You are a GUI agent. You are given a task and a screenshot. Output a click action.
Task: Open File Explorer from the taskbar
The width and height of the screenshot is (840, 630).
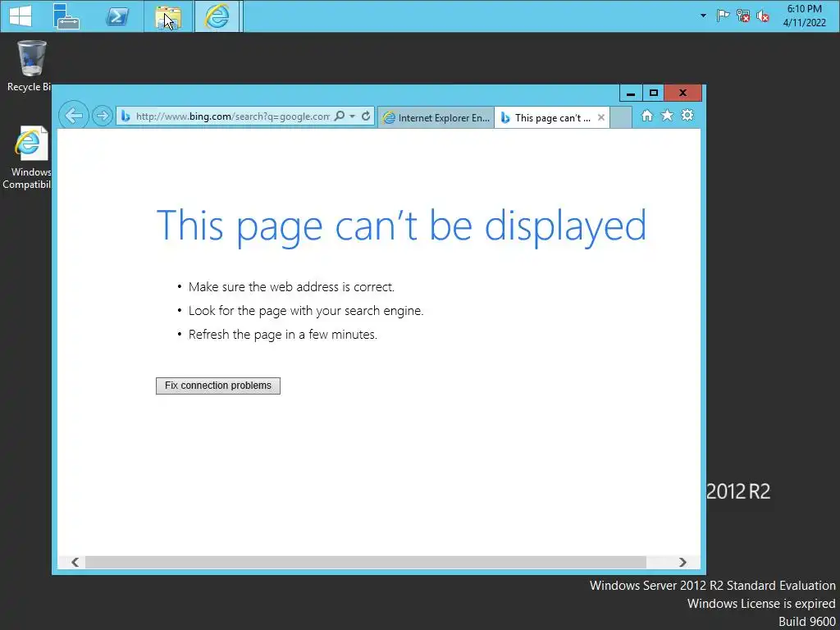click(167, 16)
